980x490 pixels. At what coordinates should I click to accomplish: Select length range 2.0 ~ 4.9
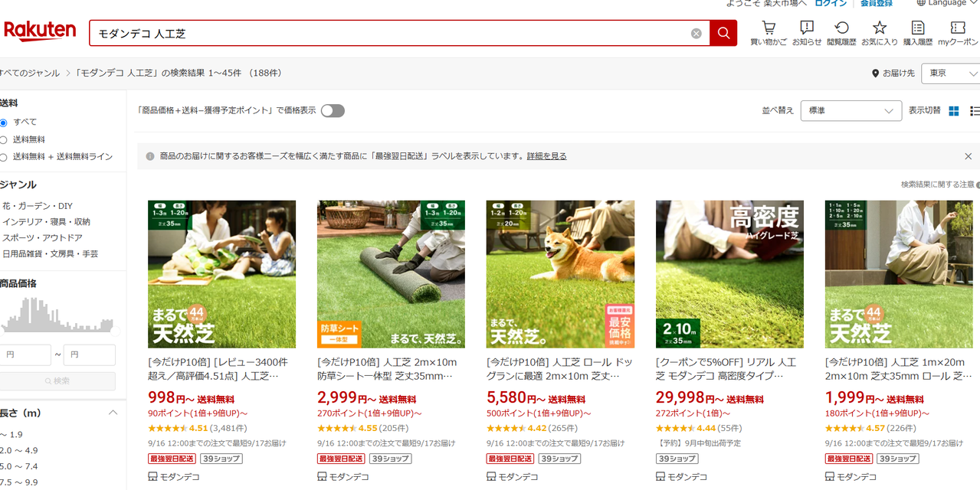(18, 451)
